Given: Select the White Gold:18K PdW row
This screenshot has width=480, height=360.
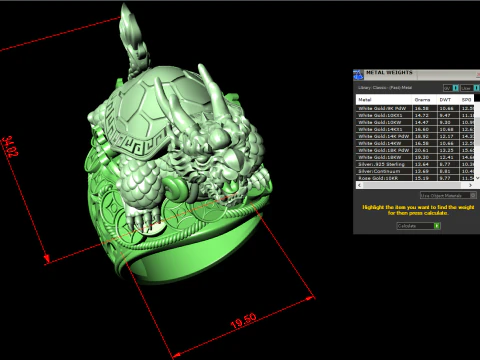Looking at the screenshot, I should point(415,150).
